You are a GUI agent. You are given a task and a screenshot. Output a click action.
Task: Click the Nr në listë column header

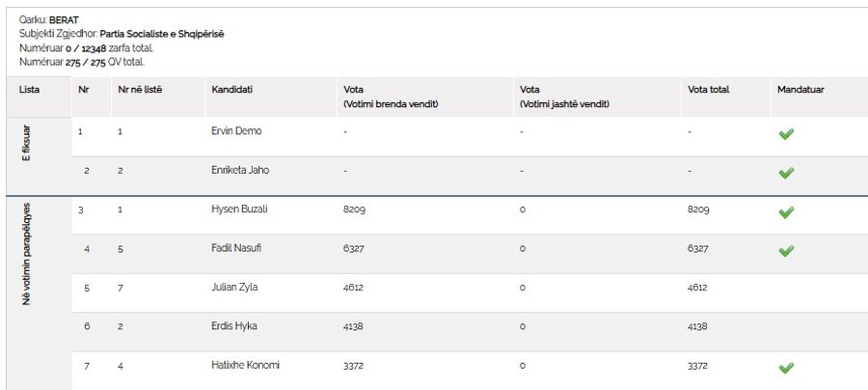[140, 90]
